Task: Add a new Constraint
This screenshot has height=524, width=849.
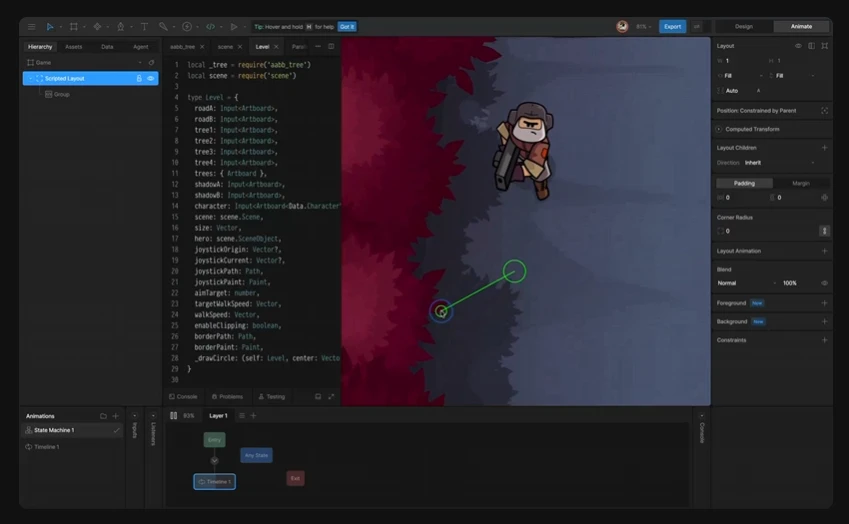Action: tap(824, 340)
